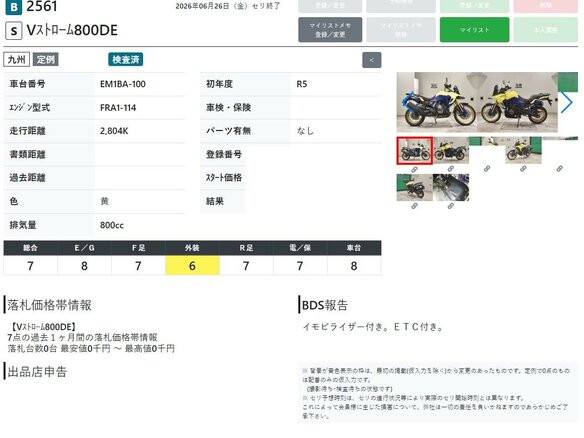The image size is (584, 438).
Task: Click faded green button right of マイリスト
Action: point(546,30)
